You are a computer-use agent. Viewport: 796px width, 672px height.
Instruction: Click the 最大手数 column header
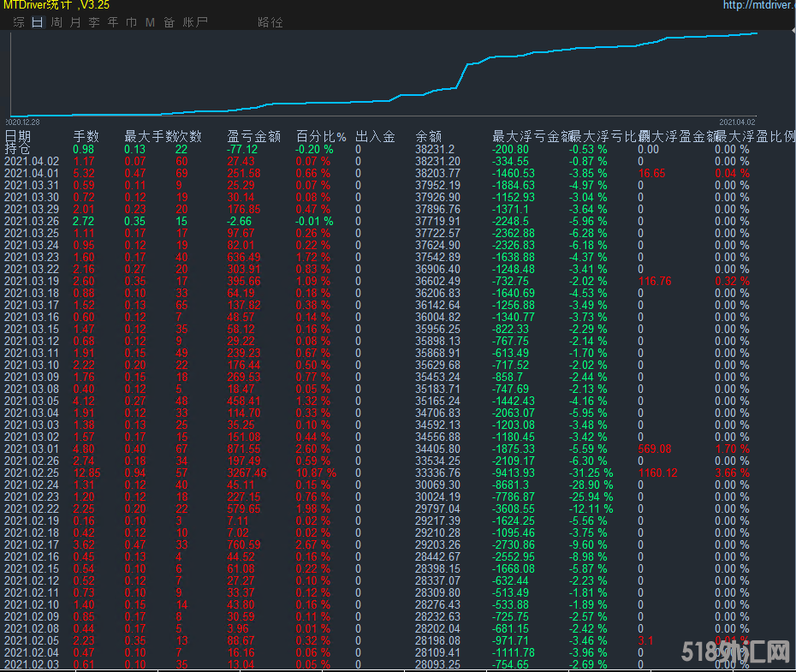click(x=150, y=136)
